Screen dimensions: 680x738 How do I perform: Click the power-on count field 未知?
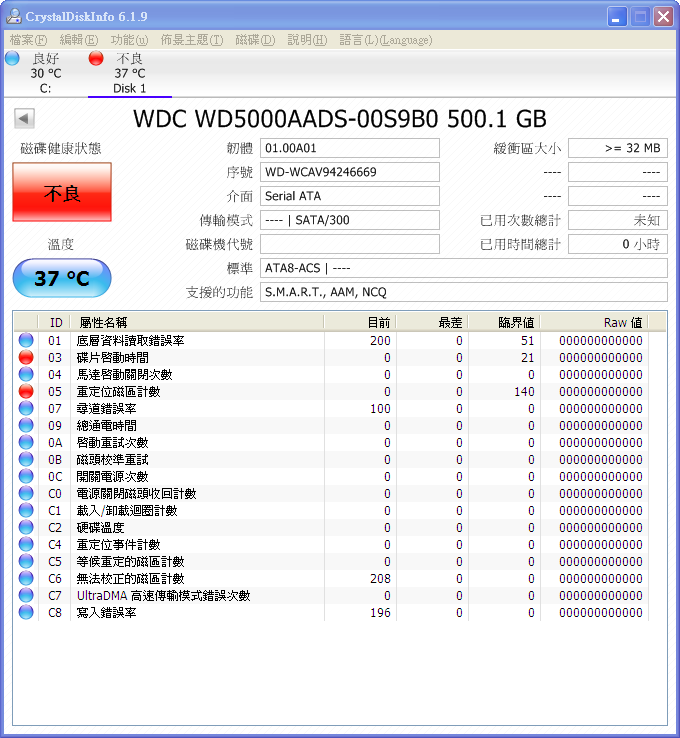(x=617, y=220)
